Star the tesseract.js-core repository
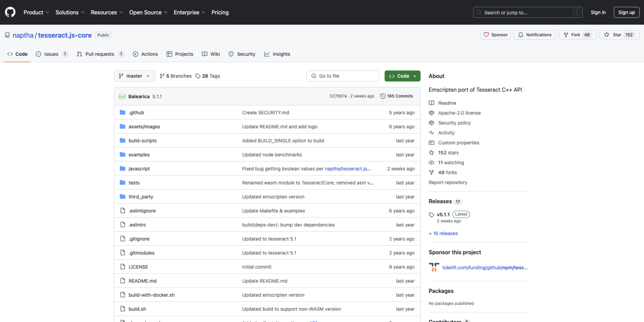This screenshot has height=322, width=644. click(x=619, y=34)
